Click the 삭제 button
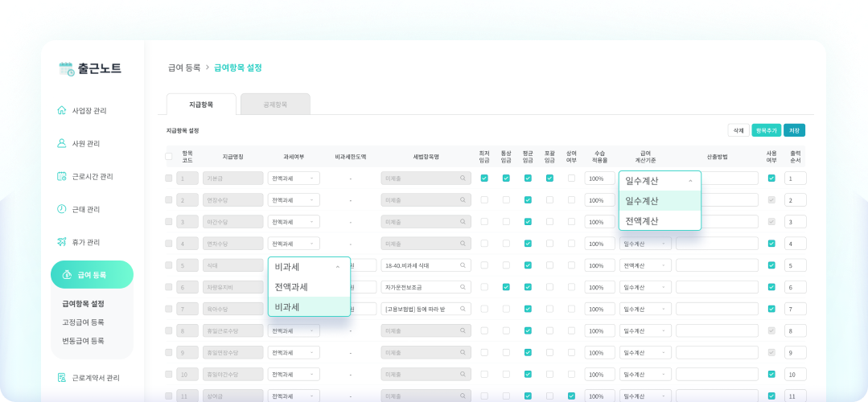Screen dimensions: 868x402 click(x=737, y=130)
